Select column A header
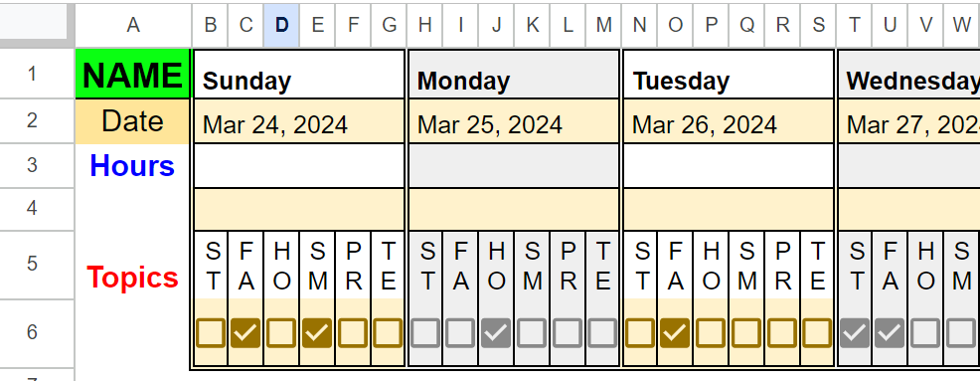Viewport: 980px width, 381px height. pos(133,25)
